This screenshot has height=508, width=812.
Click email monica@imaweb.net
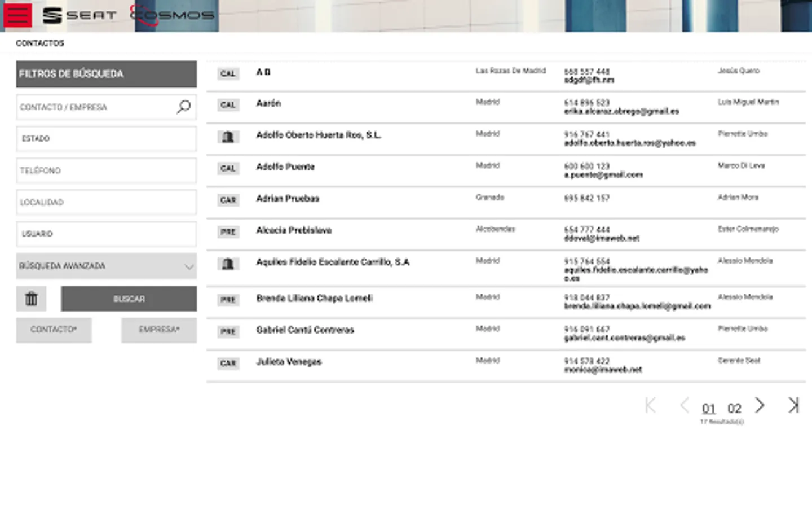pos(603,370)
